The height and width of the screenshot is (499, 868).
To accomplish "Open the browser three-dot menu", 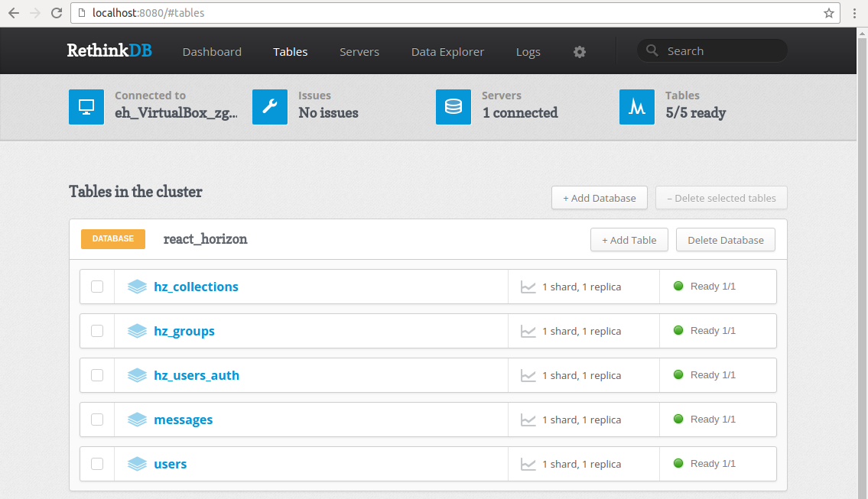I will pyautogui.click(x=855, y=13).
